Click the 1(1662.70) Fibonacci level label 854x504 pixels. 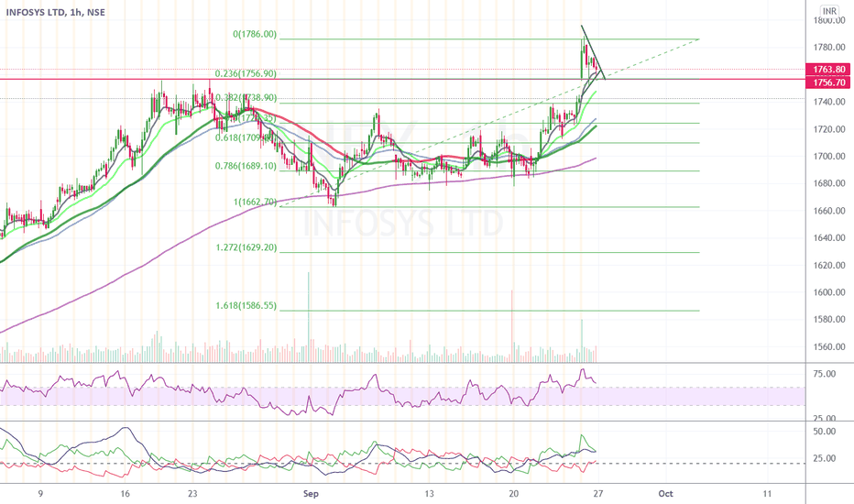point(255,203)
